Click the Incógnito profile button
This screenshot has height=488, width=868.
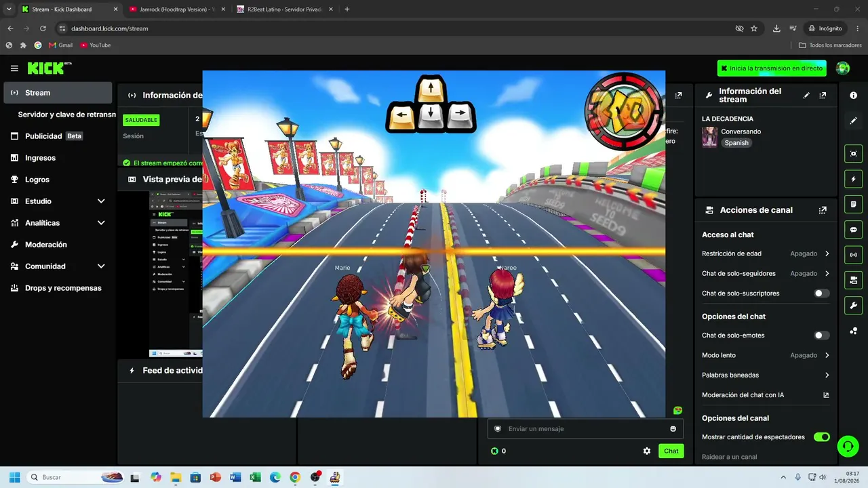825,28
